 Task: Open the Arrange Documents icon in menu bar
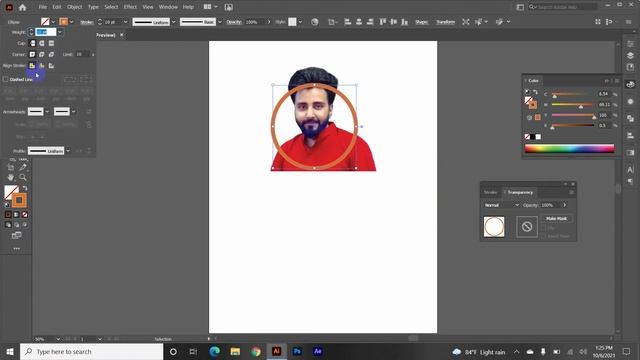[210, 7]
